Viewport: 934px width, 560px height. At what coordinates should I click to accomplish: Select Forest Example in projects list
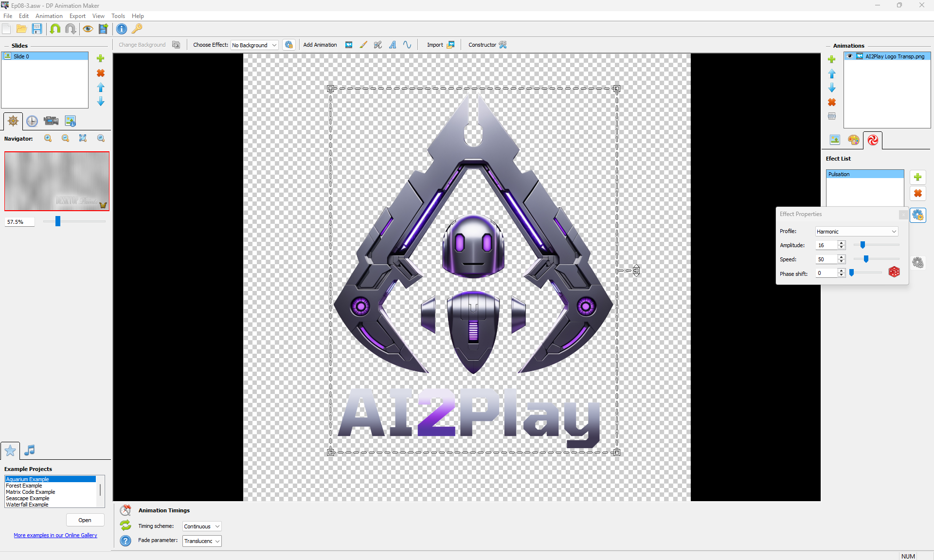coord(24,486)
